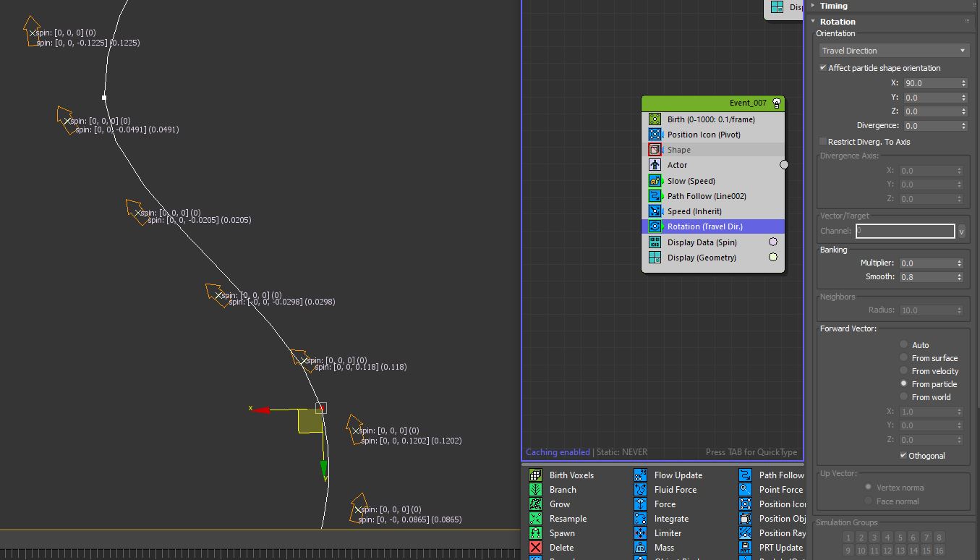Click the Birth operator icon in Event_007
Viewport: 980px width, 560px height.
[655, 119]
